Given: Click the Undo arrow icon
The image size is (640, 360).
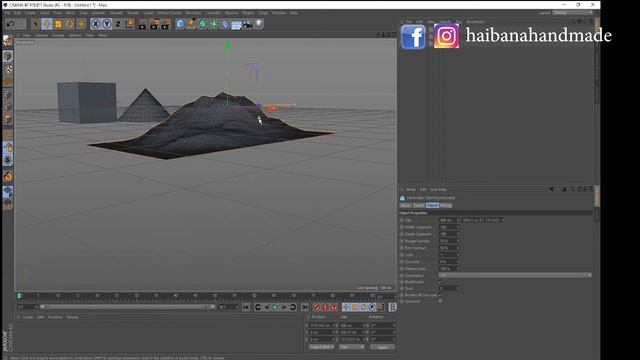Looking at the screenshot, I should (11, 24).
